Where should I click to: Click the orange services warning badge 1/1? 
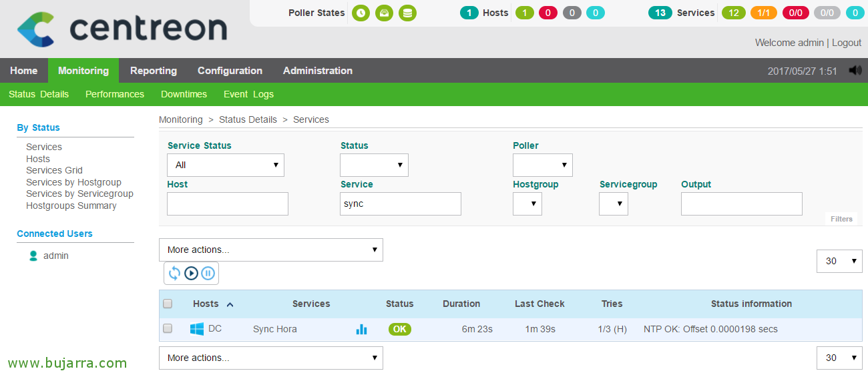point(764,13)
